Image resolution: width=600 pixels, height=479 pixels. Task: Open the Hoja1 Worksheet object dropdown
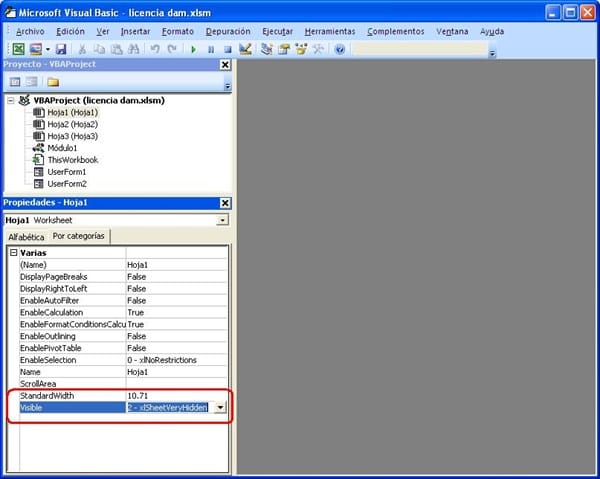222,219
